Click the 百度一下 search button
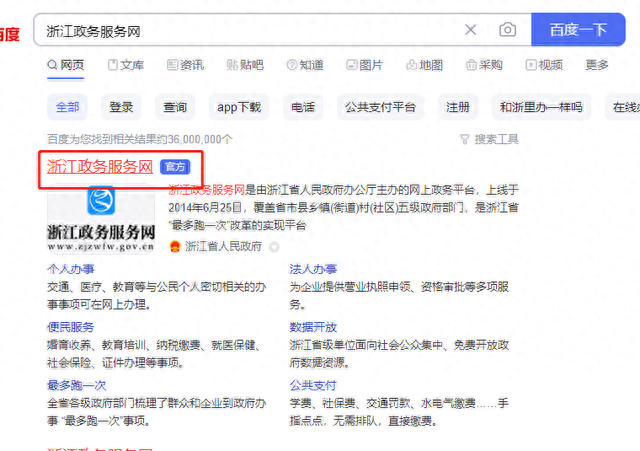 pyautogui.click(x=578, y=29)
